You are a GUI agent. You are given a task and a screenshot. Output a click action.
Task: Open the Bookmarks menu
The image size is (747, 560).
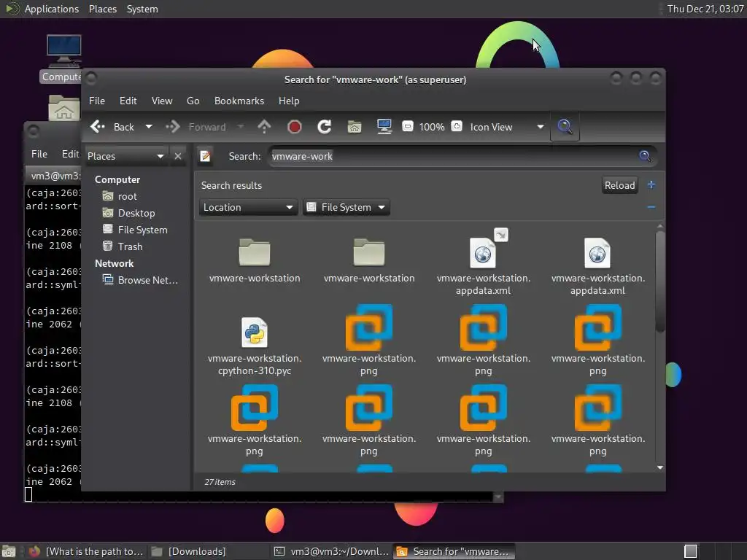pyautogui.click(x=239, y=101)
